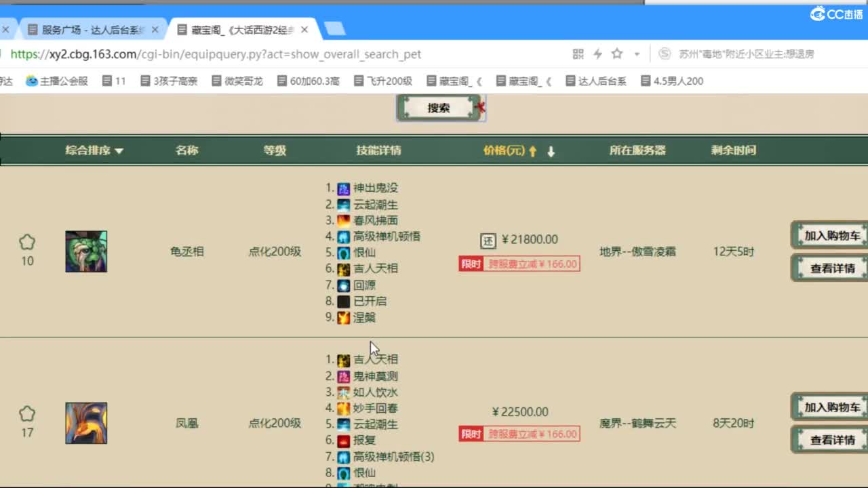This screenshot has width=868, height=488.
Task: Click the server name 魔界--鹤舞云天
Action: 637,423
